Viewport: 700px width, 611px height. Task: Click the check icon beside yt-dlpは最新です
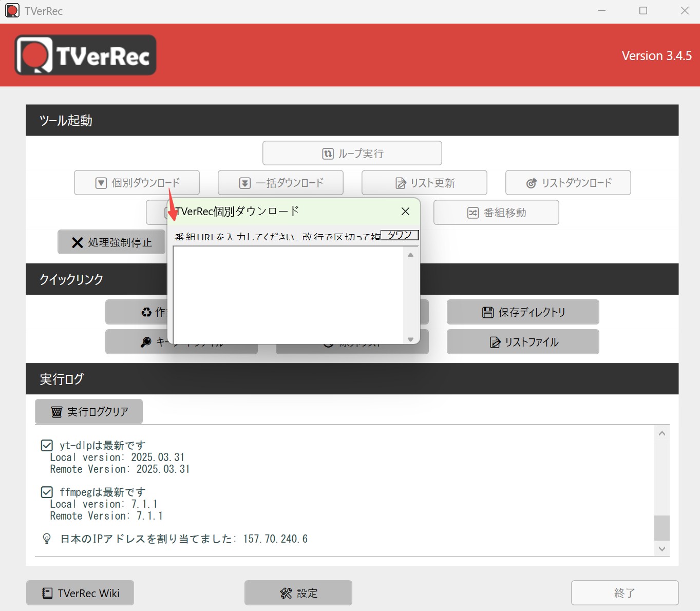coord(47,445)
